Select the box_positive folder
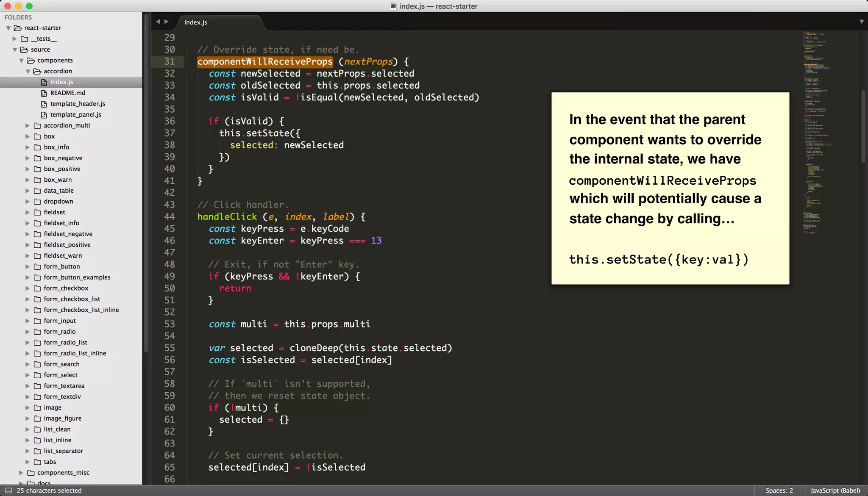 coord(62,169)
